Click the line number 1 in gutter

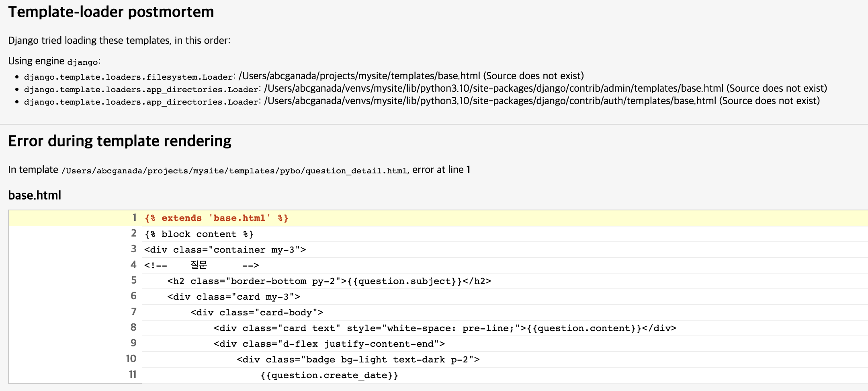(x=134, y=218)
